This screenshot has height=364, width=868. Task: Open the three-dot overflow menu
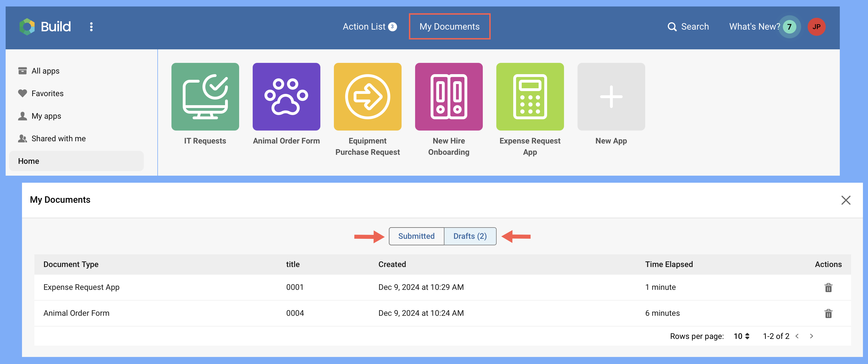click(91, 26)
